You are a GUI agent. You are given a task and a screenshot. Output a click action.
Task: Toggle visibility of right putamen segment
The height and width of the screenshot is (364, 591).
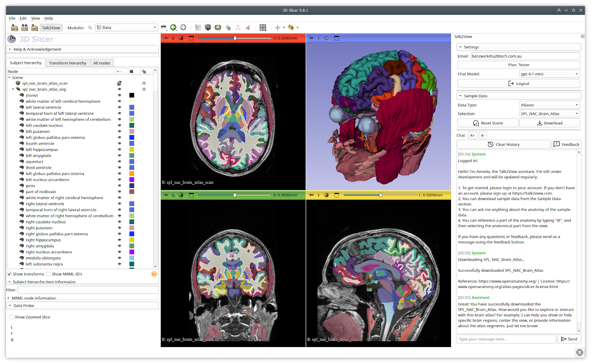point(119,228)
